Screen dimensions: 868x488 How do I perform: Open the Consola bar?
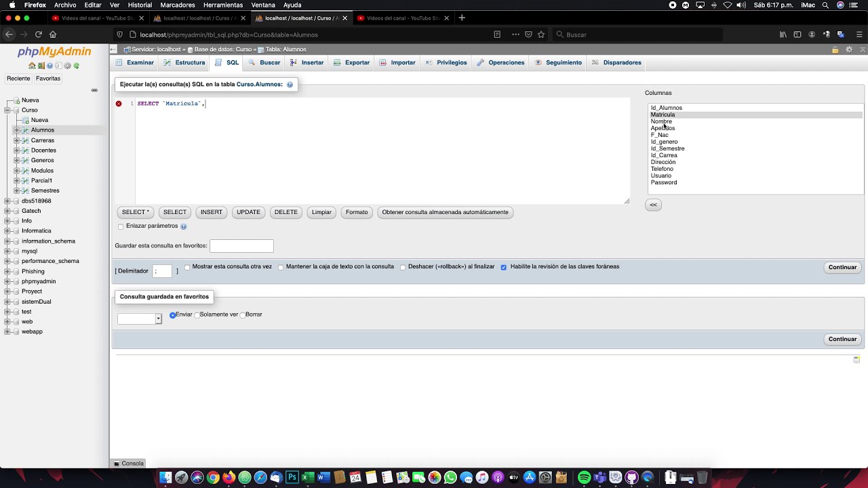click(129, 464)
